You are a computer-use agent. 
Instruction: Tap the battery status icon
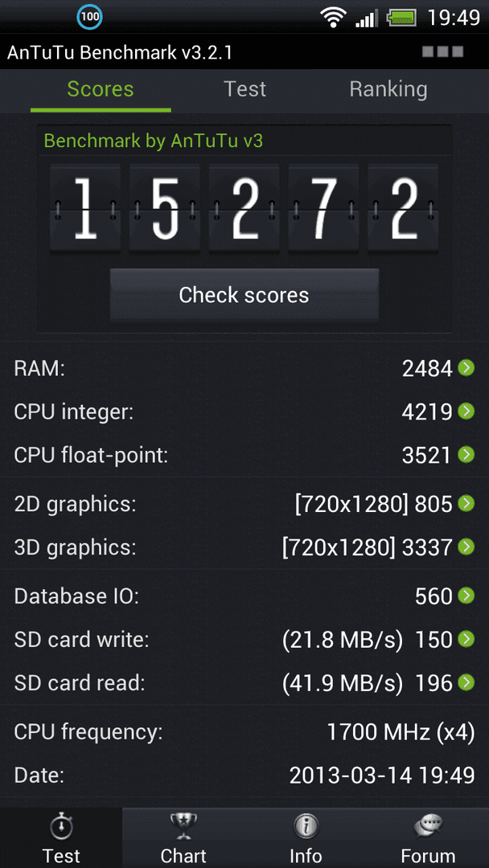402,18
